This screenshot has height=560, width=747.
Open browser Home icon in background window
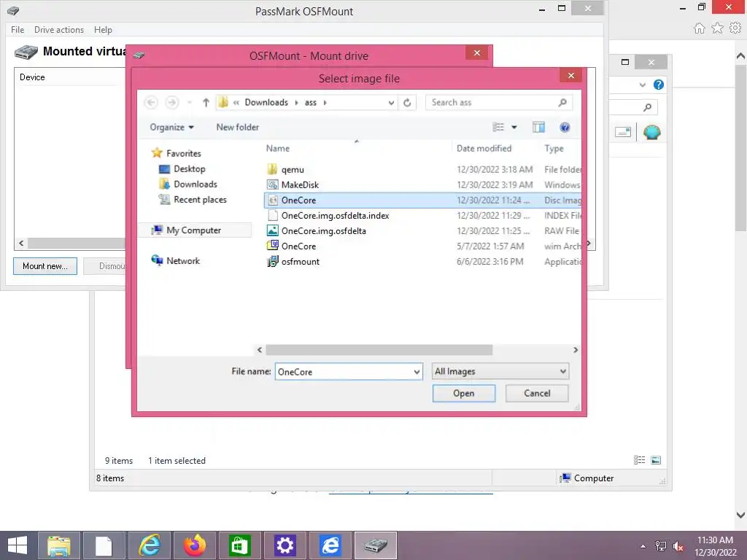point(699,28)
